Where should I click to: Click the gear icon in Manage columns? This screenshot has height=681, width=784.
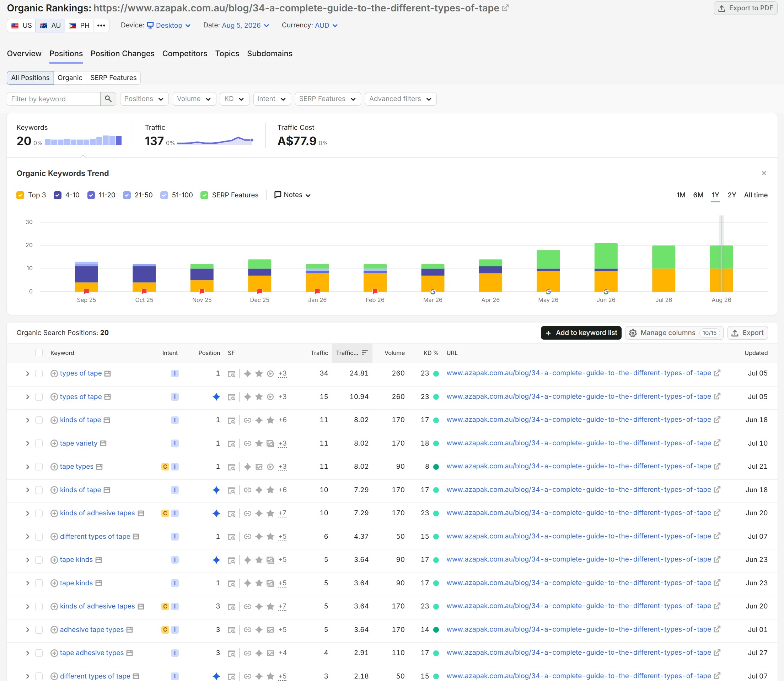point(633,333)
